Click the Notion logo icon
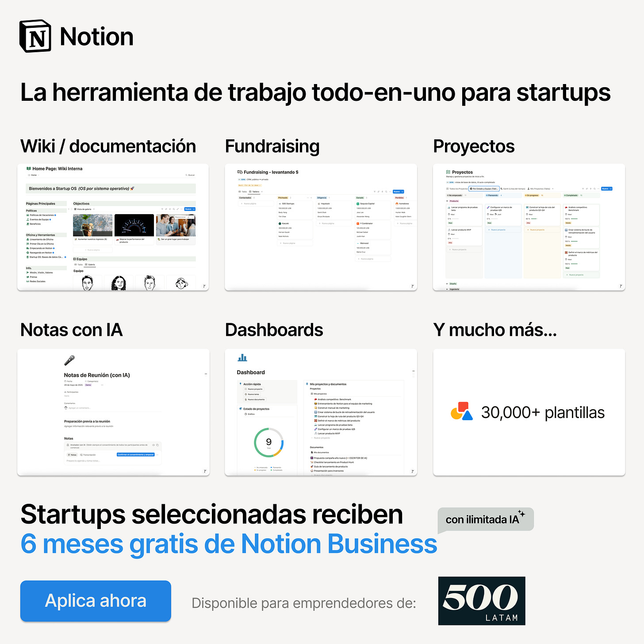The image size is (644, 644). click(x=35, y=36)
